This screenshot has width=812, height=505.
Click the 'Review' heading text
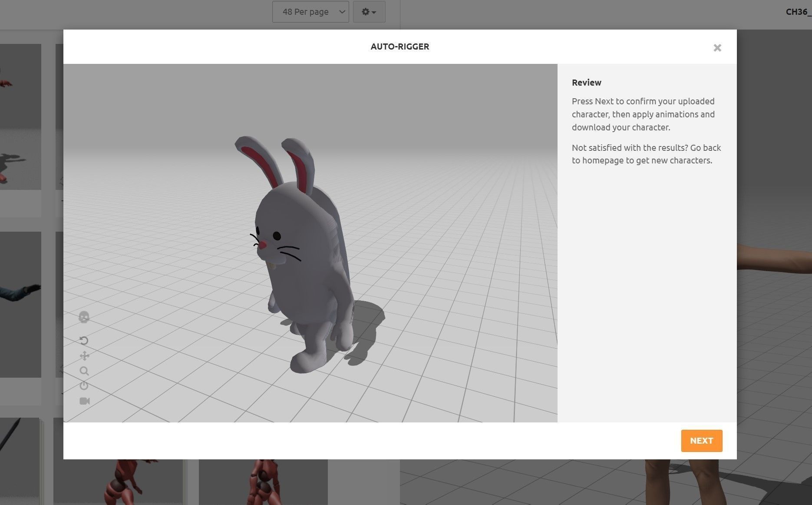(586, 83)
